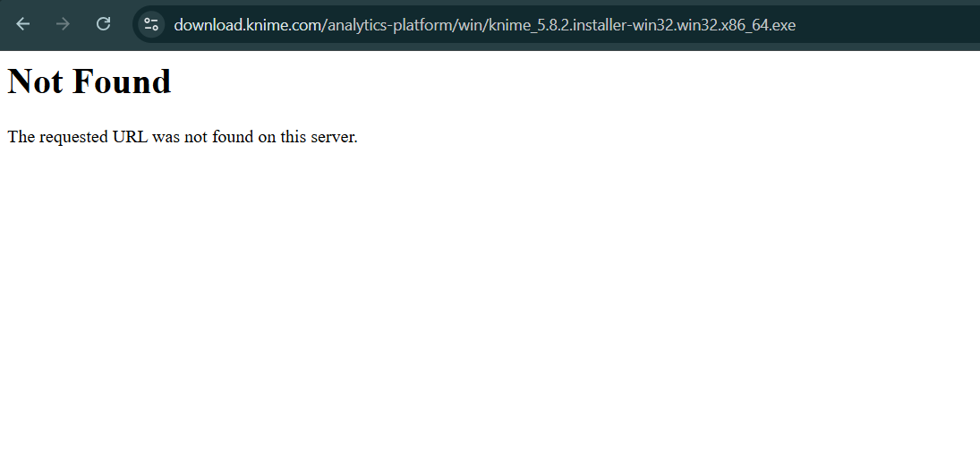Click the word "Found" in the heading
This screenshot has width=980, height=452.
(121, 81)
